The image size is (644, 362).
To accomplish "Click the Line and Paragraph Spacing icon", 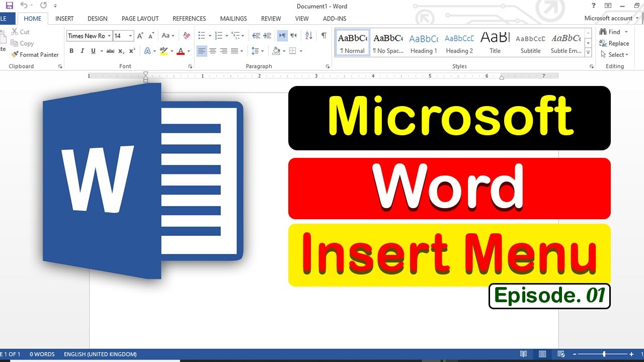I will tap(255, 51).
